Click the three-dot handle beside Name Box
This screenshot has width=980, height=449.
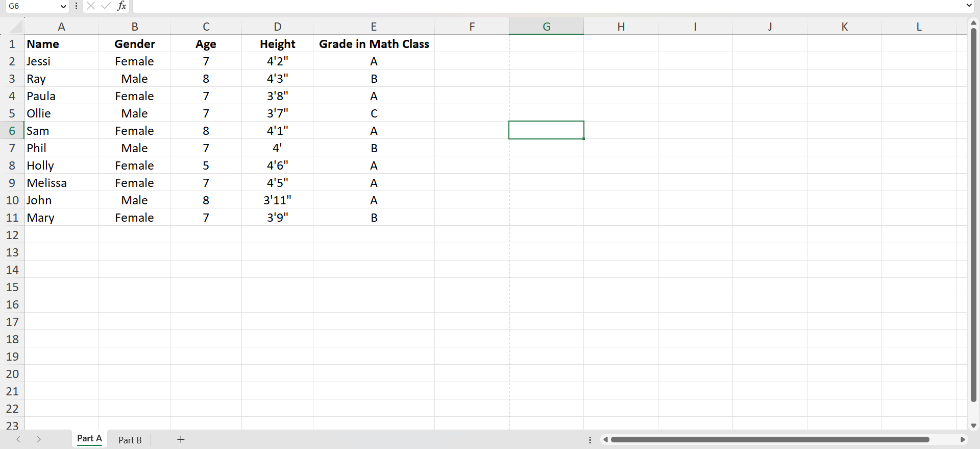click(76, 6)
